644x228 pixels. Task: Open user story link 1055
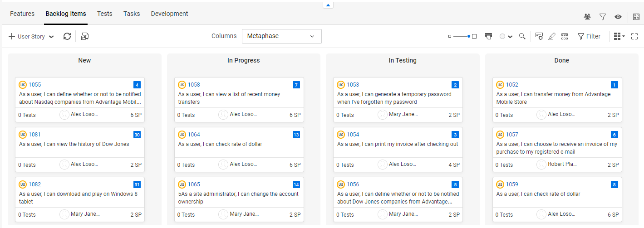[35, 85]
